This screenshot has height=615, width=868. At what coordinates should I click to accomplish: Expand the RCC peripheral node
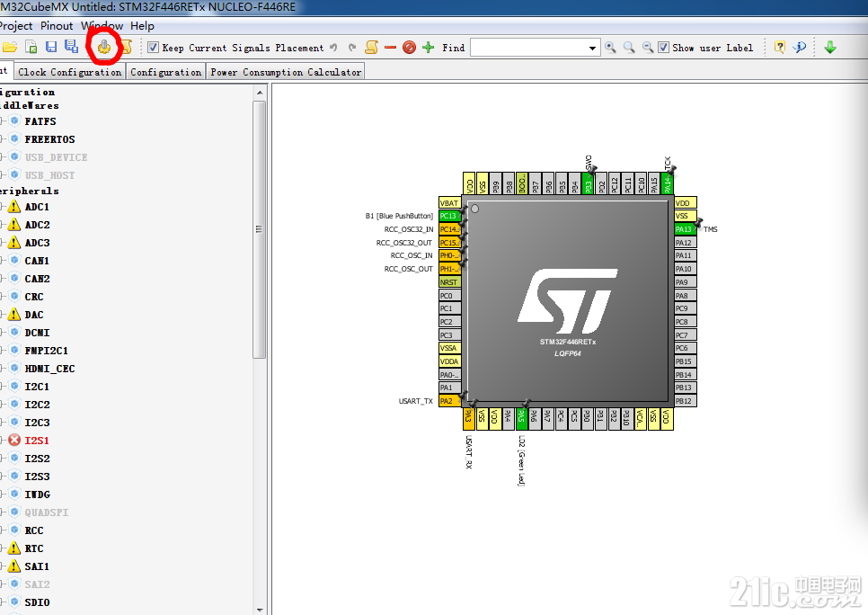[3, 530]
